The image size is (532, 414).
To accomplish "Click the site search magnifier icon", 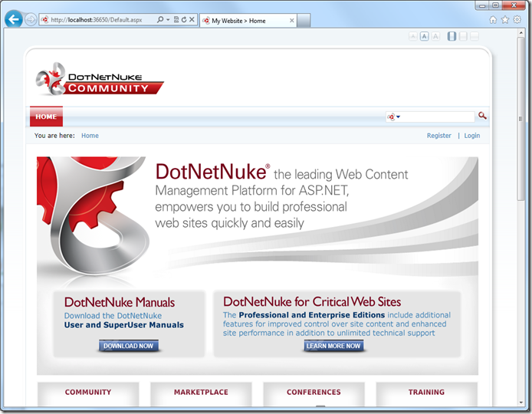I will (482, 116).
